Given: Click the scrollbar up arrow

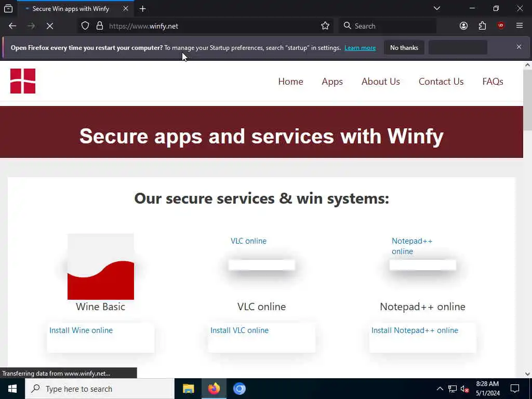Looking at the screenshot, I should (x=527, y=65).
